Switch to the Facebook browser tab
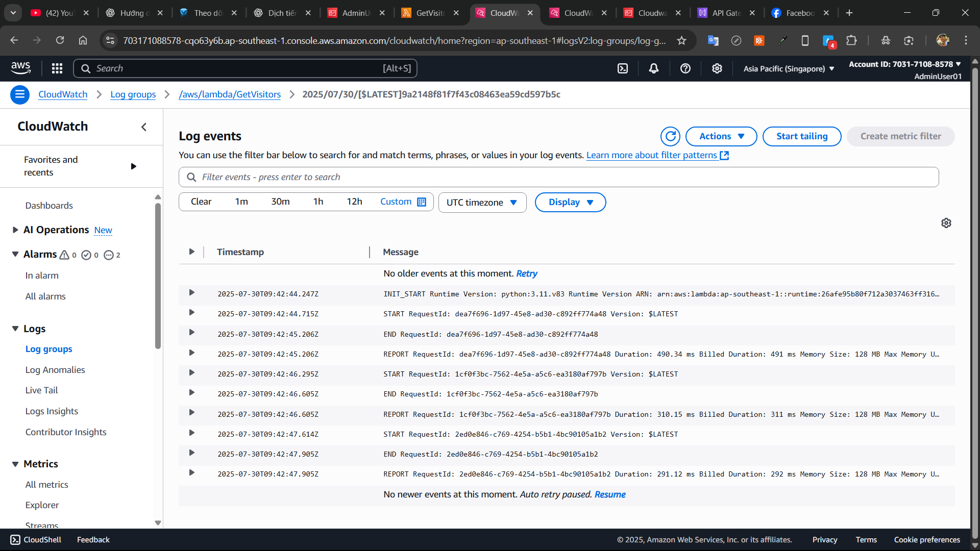This screenshot has height=551, width=980. point(800,13)
